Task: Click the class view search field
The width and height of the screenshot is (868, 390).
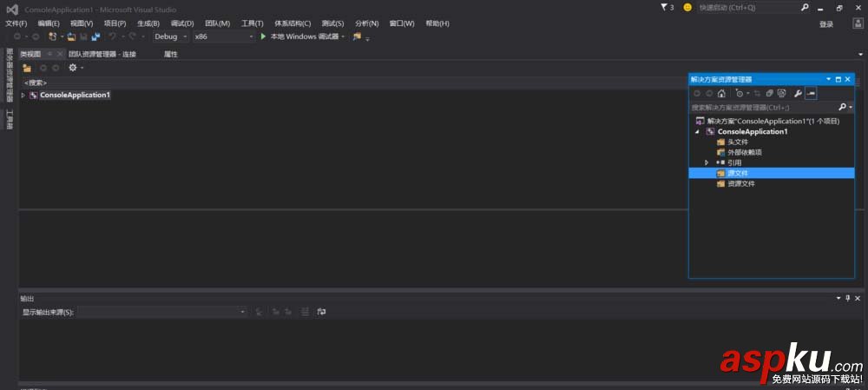Action: click(x=354, y=83)
